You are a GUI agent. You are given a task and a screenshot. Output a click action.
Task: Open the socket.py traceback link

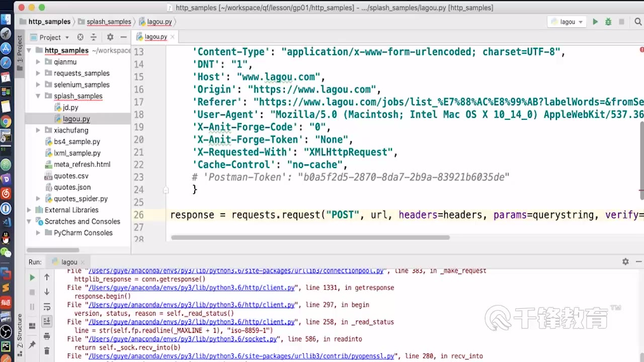[x=183, y=339]
